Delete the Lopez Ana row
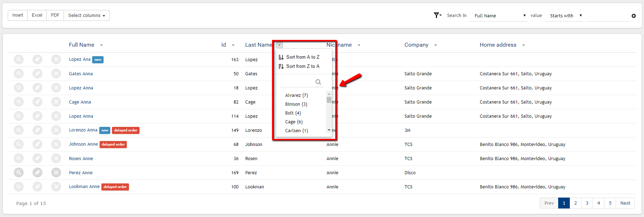The width and height of the screenshot is (644, 217). [x=56, y=59]
